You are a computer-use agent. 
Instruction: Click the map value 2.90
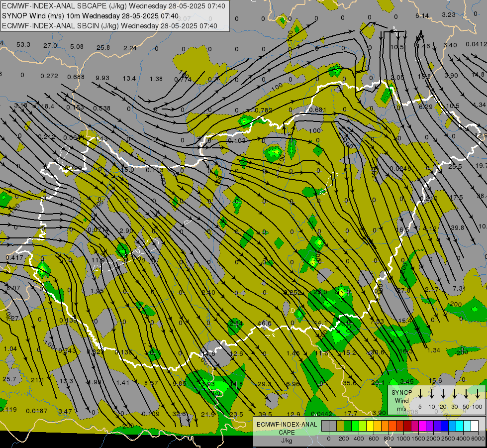click(126, 230)
